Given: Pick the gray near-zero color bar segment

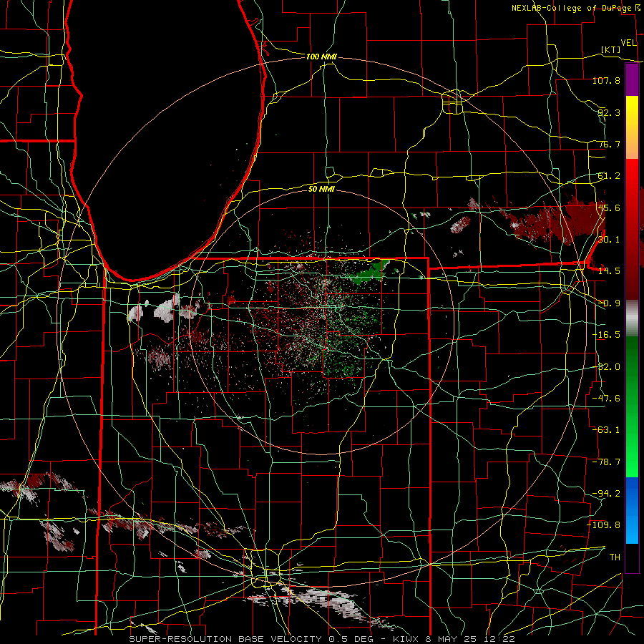Looking at the screenshot, I should (632, 318).
